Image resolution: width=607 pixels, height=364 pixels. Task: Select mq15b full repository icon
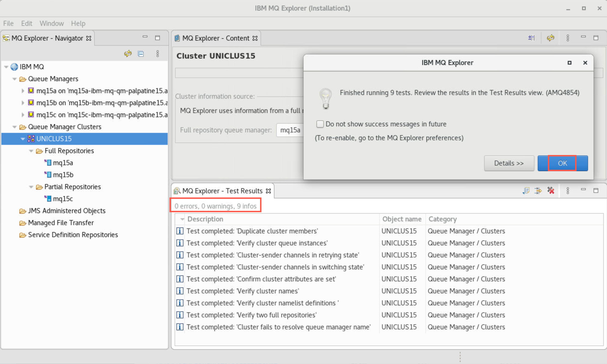[48, 174]
